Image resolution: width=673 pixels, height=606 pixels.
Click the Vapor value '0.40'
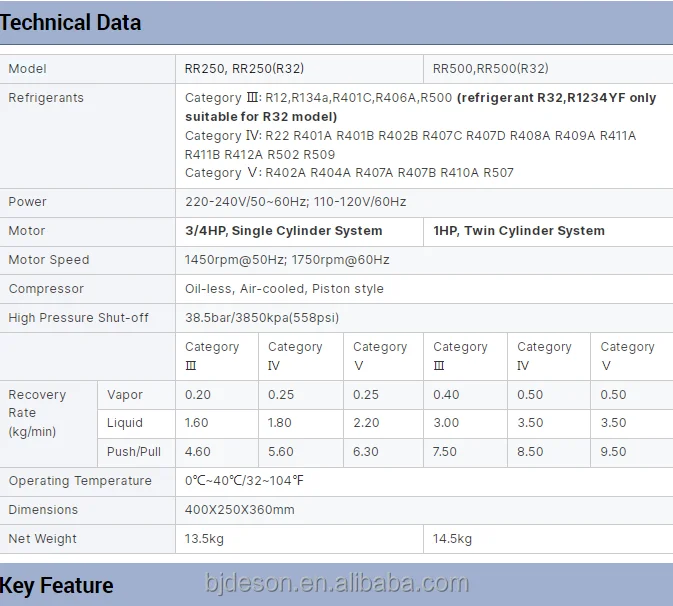tap(446, 395)
